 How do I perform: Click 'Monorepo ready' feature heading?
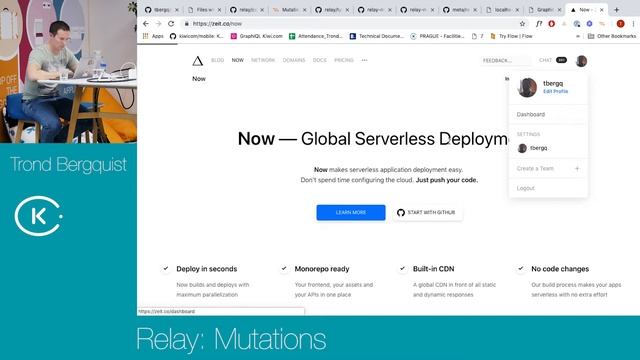(322, 269)
